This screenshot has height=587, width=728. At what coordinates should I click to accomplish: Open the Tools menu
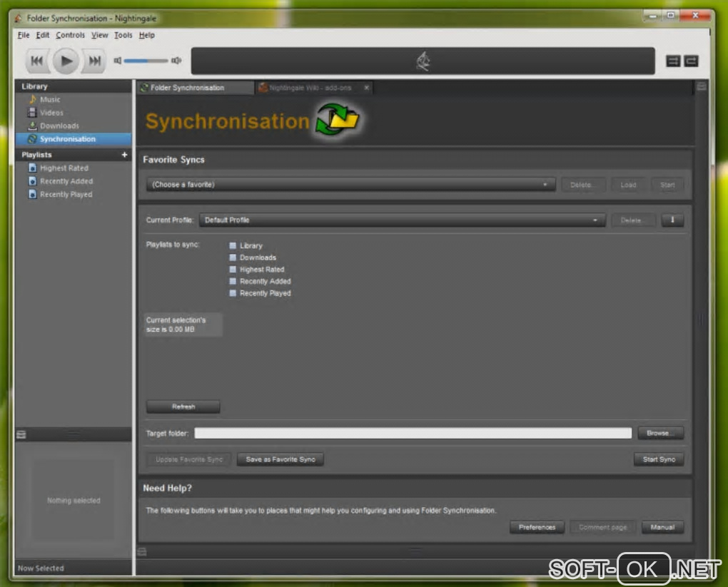coord(123,35)
